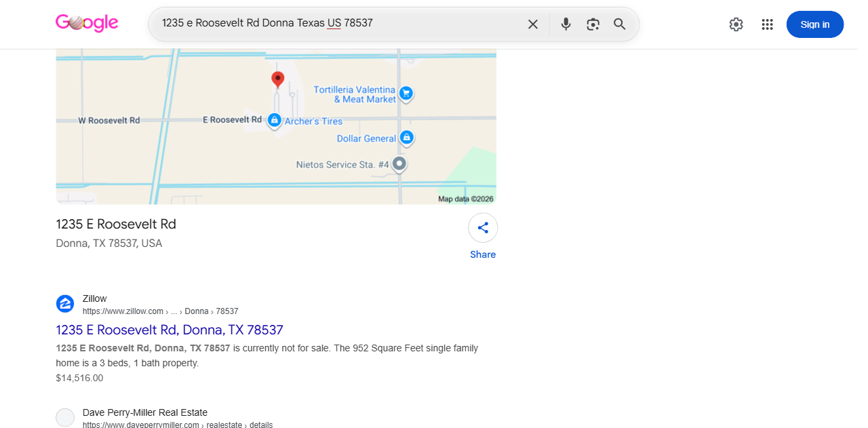This screenshot has height=428, width=868.
Task: Open Google Lens image search icon
Action: coord(593,24)
